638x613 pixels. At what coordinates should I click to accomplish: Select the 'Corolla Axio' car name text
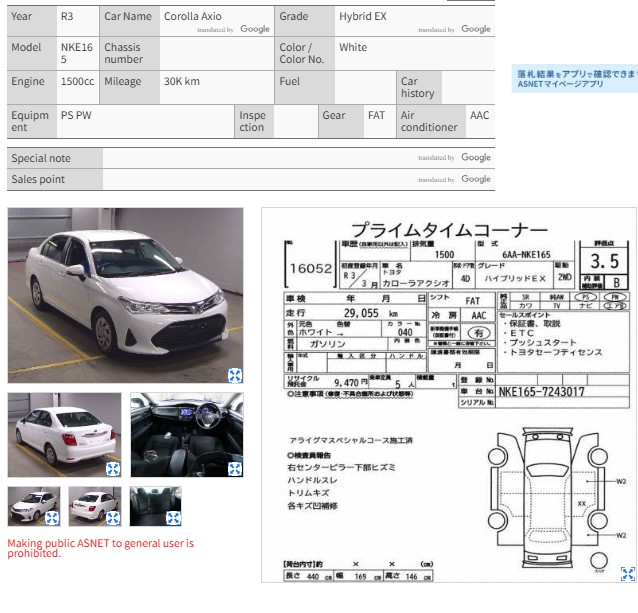pos(193,16)
